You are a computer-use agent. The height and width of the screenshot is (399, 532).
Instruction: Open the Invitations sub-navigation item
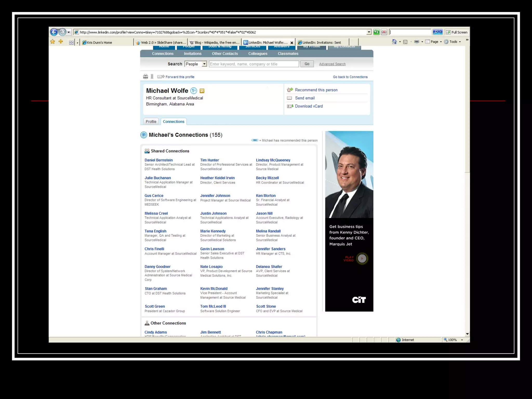pos(192,54)
